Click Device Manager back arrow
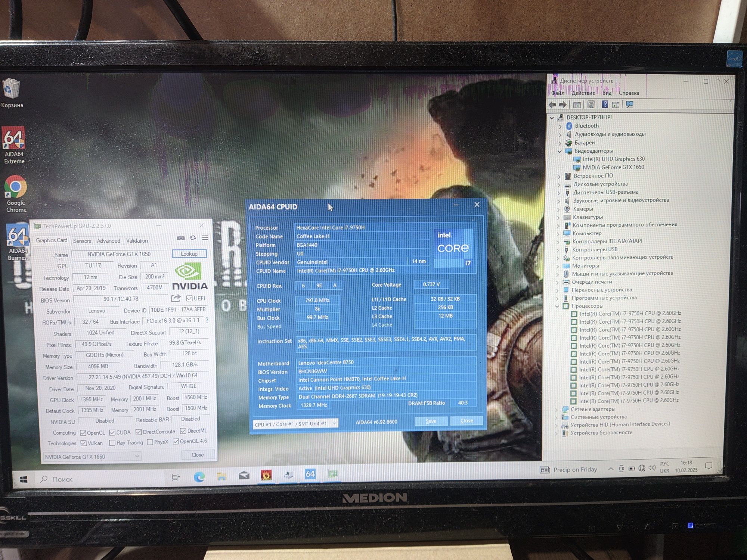The image size is (747, 560). [552, 105]
